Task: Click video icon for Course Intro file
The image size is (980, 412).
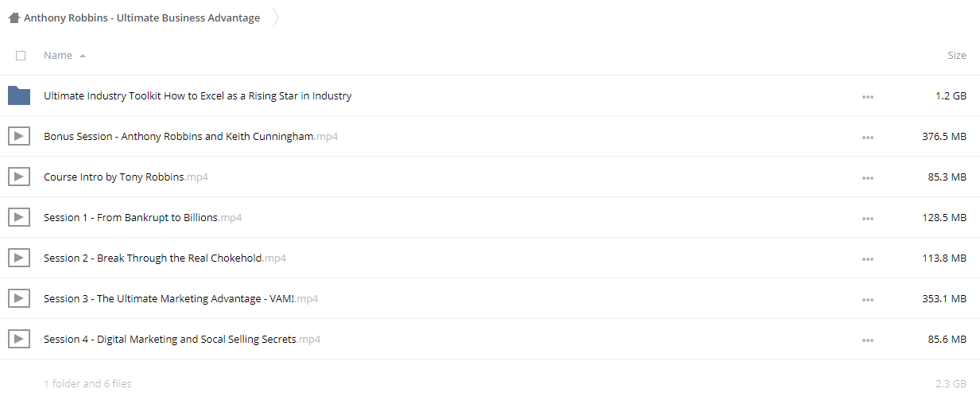Action: (x=19, y=177)
